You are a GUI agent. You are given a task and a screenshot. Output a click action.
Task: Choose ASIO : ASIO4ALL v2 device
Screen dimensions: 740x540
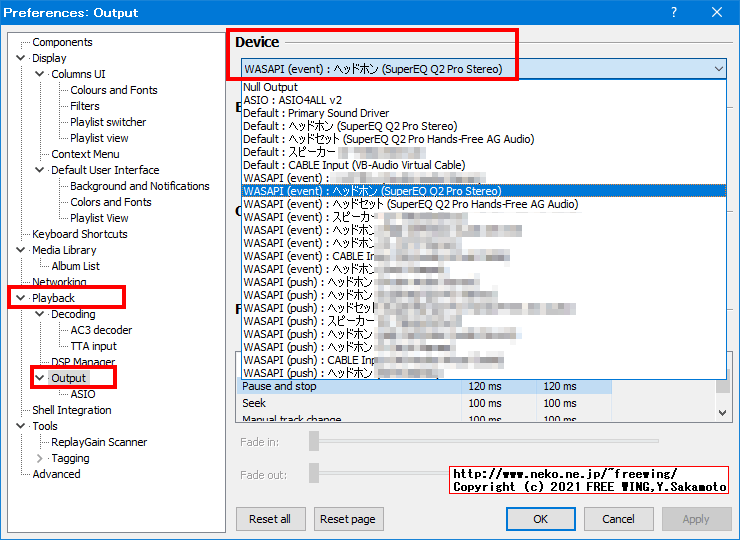click(292, 100)
